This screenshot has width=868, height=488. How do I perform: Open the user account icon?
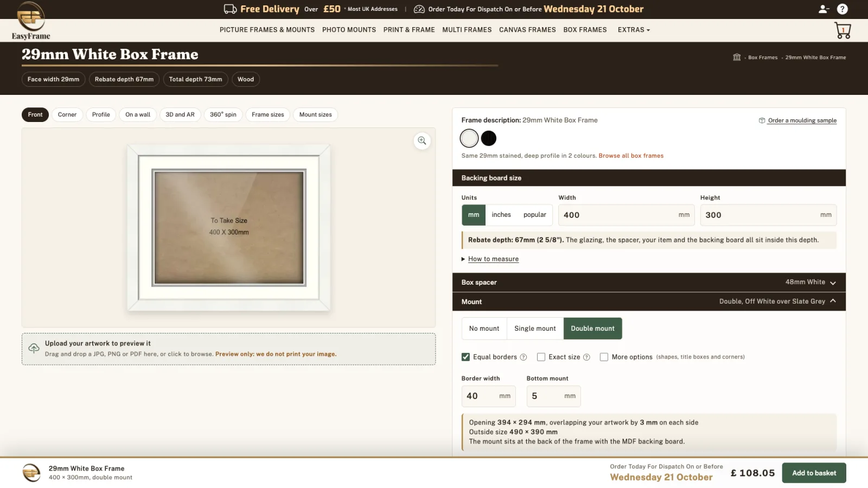click(x=824, y=9)
